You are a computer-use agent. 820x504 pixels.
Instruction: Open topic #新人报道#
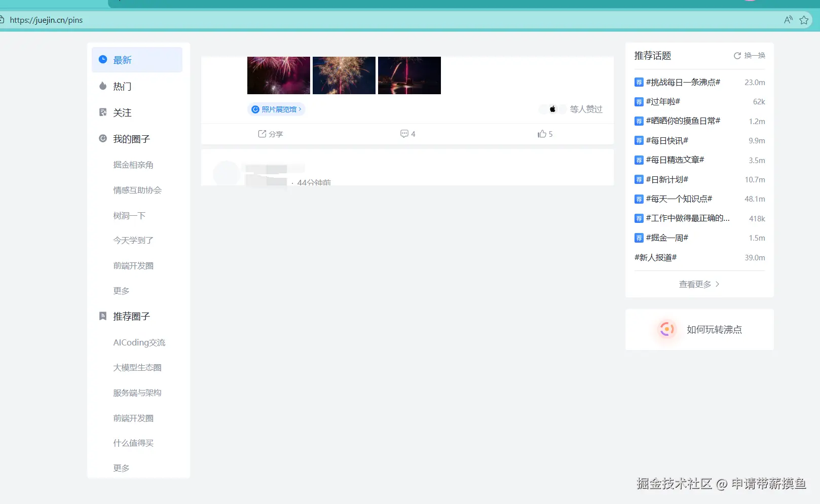pos(655,257)
